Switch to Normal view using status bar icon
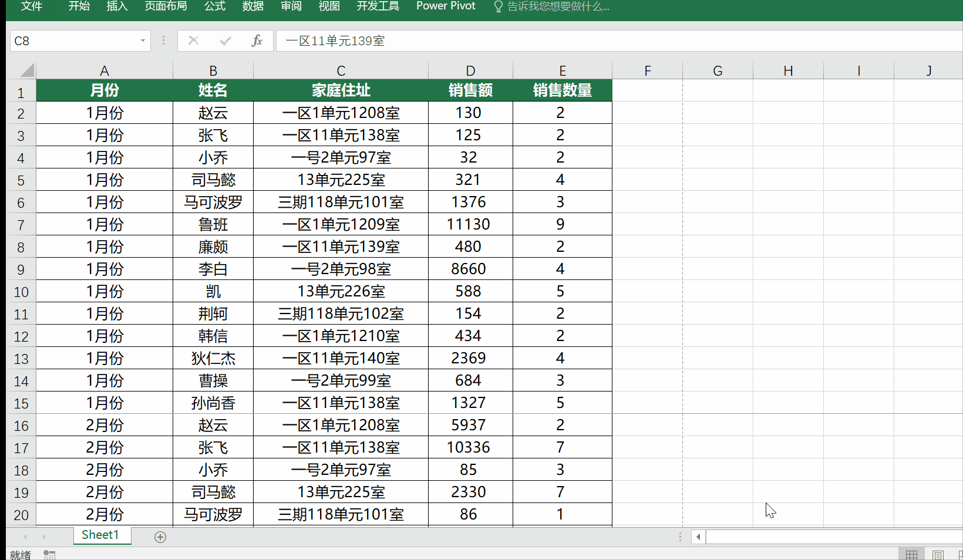 pos(912,554)
